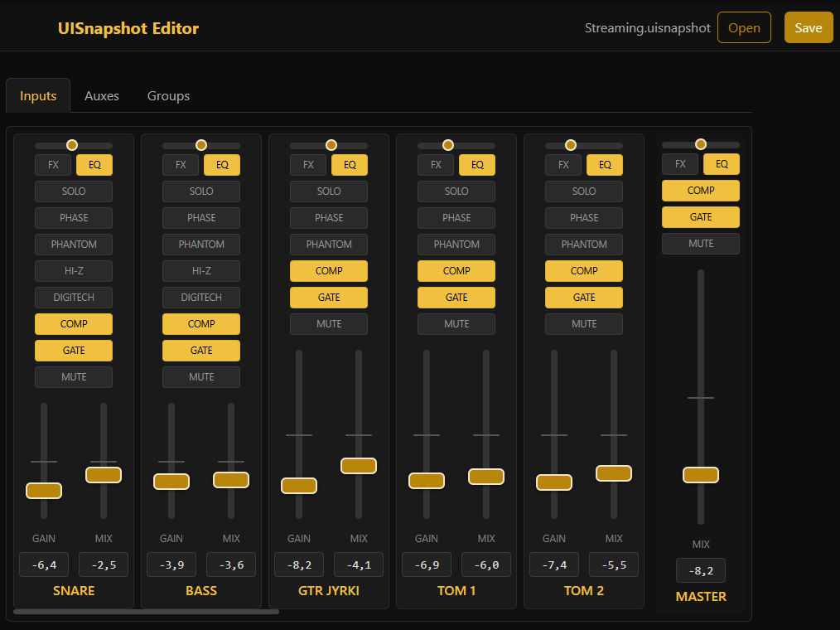Screen dimensions: 840x630
Task: Click the pan knob on TOM 1
Action: tap(448, 145)
